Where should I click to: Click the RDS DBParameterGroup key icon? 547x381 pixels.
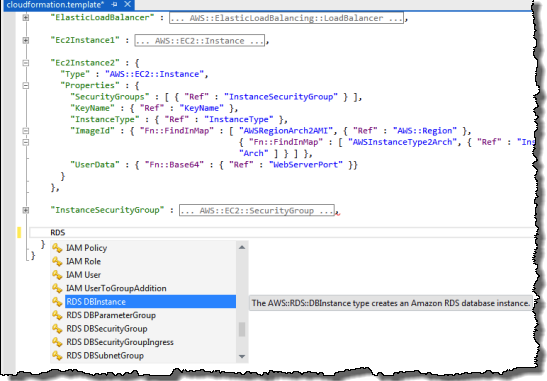point(57,315)
